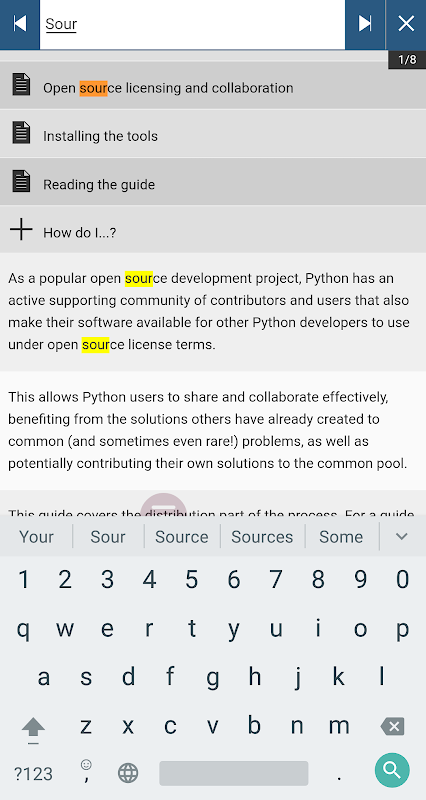Tap the Sour search input field

point(192,24)
